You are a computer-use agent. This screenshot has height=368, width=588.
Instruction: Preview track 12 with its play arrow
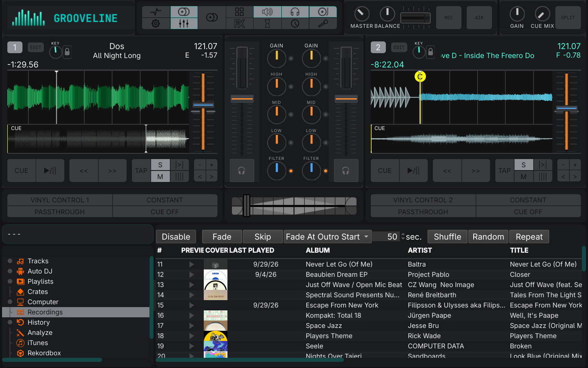click(192, 275)
